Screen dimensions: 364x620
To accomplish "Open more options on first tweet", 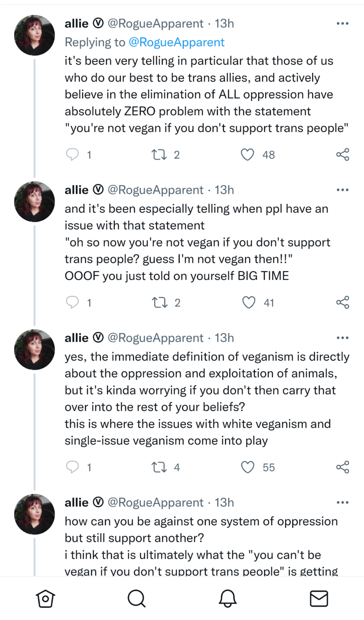I will coord(343,23).
